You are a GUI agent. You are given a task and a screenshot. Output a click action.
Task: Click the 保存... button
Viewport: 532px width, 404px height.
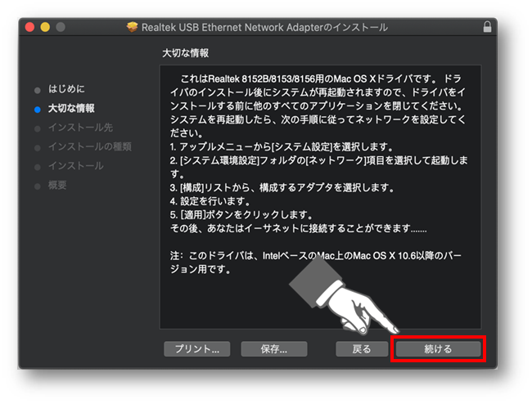pos(274,348)
